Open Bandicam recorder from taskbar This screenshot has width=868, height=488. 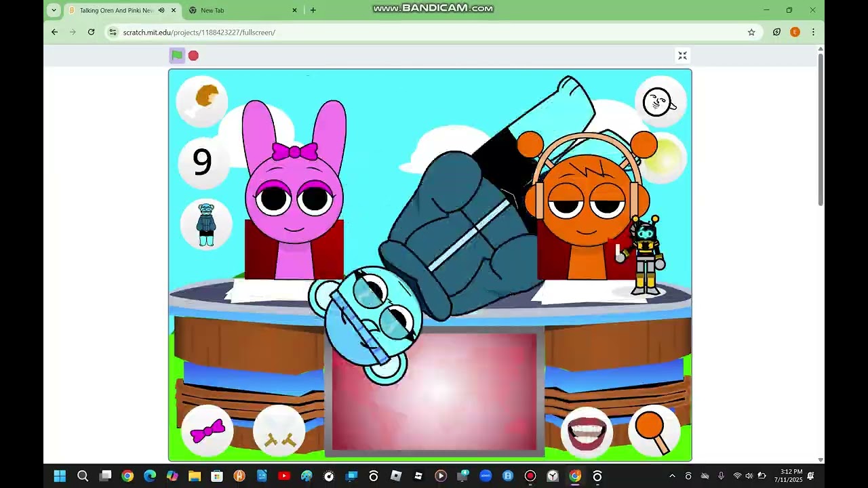click(530, 476)
